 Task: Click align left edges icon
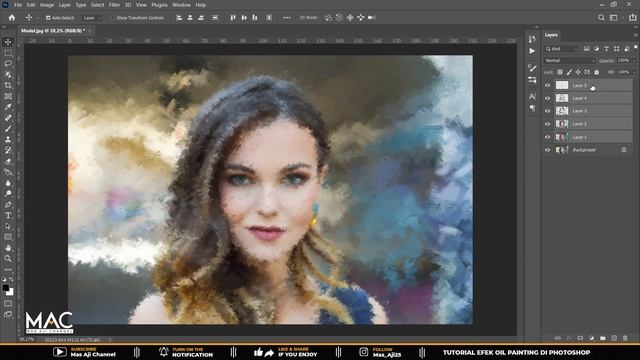click(179, 18)
